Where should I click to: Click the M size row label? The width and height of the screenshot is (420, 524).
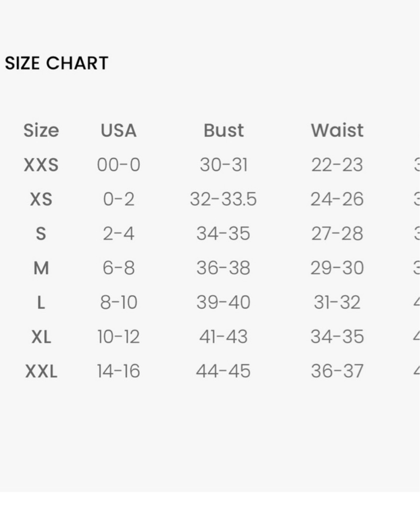coord(41,268)
